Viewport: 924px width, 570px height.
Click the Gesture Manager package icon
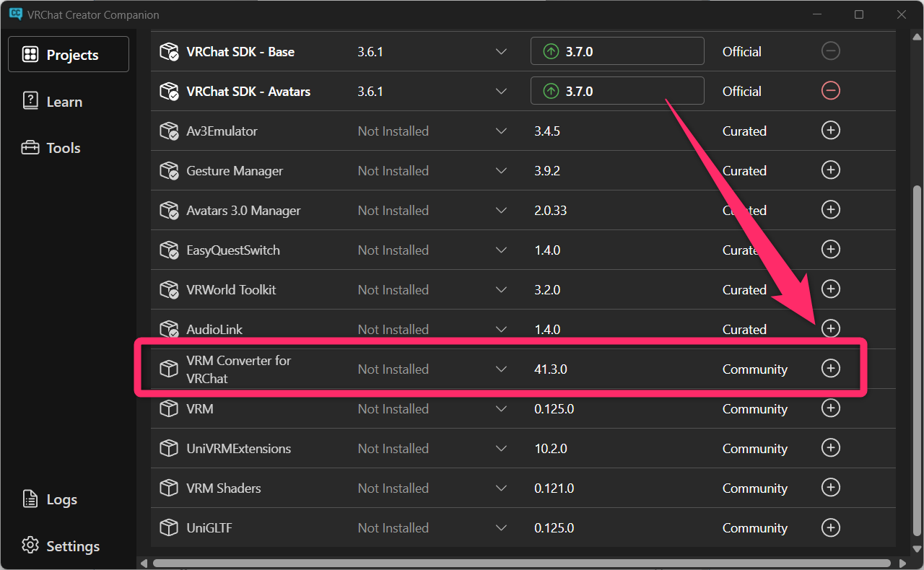(169, 171)
